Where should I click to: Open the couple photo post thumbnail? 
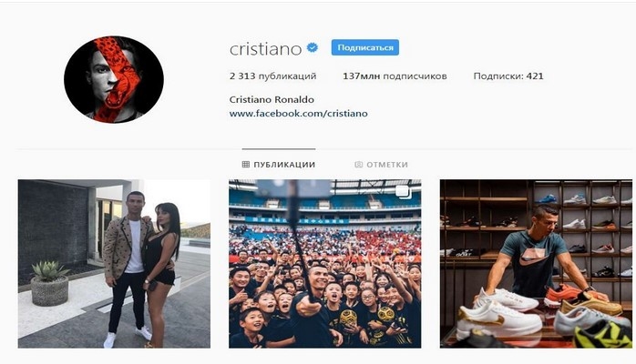[114, 264]
